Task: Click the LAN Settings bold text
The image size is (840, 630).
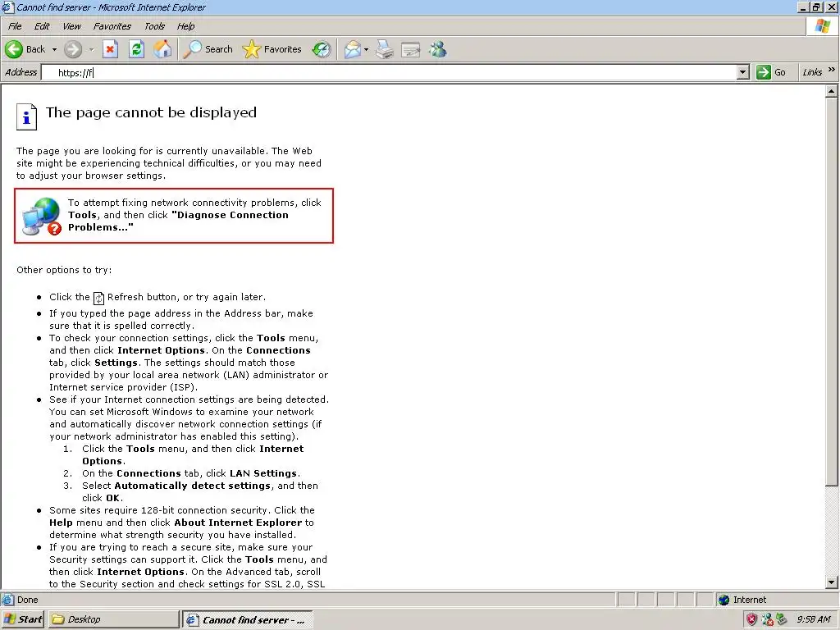Action: 263,473
